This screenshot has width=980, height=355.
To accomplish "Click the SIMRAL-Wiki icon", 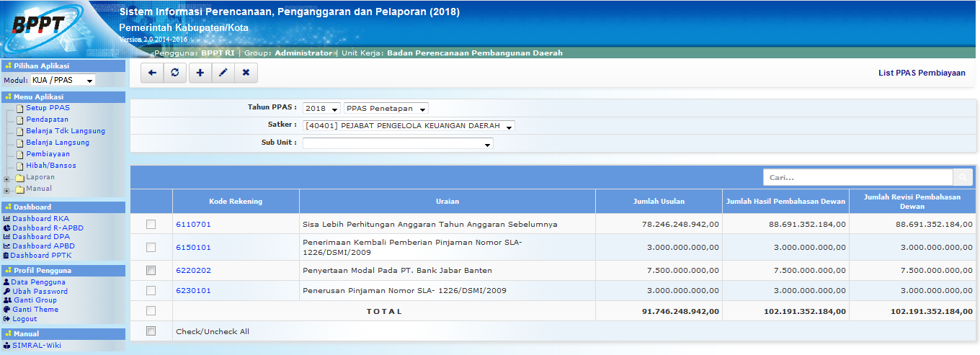I will coord(6,345).
